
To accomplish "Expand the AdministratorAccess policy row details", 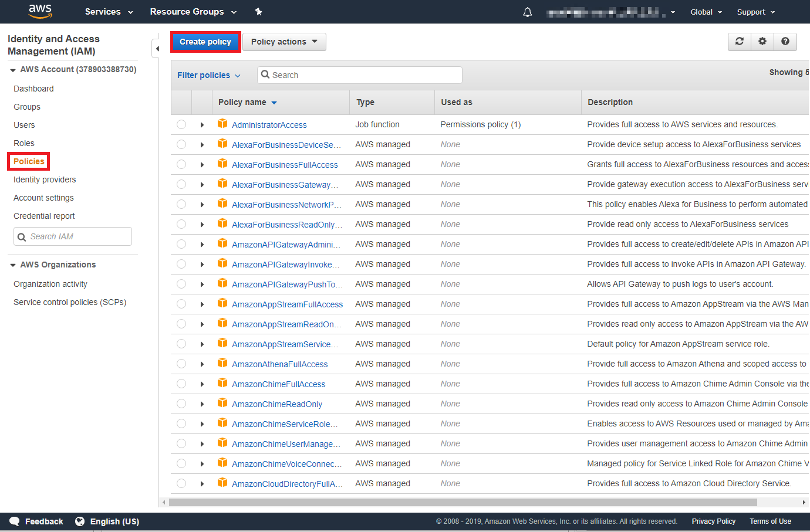I will click(202, 125).
